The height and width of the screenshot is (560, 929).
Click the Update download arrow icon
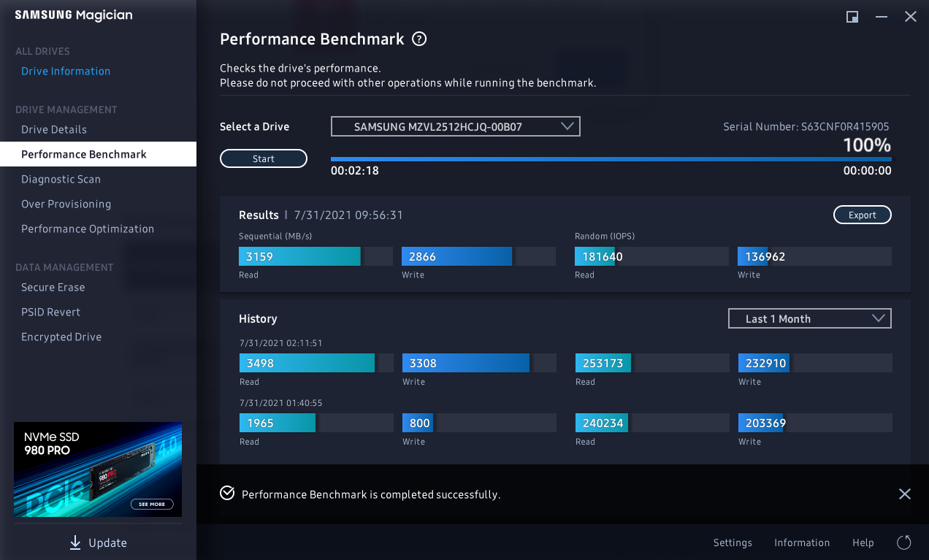74,542
